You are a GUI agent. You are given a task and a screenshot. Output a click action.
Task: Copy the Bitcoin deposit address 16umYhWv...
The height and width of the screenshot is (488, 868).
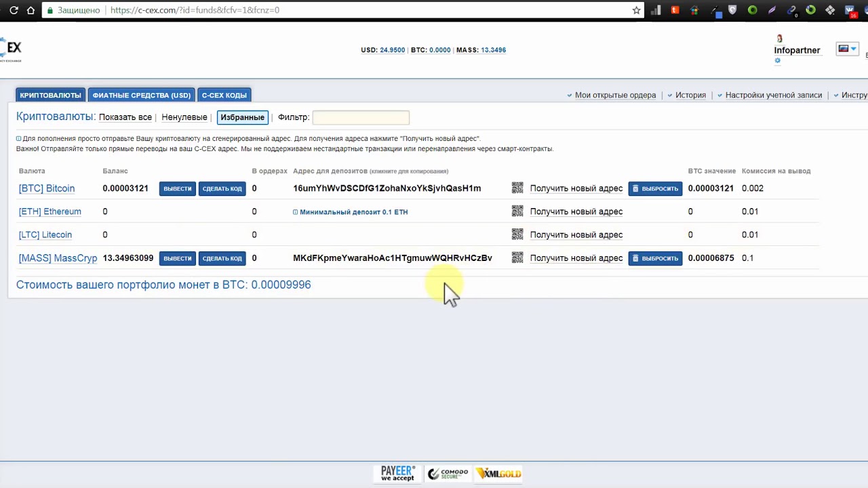387,188
